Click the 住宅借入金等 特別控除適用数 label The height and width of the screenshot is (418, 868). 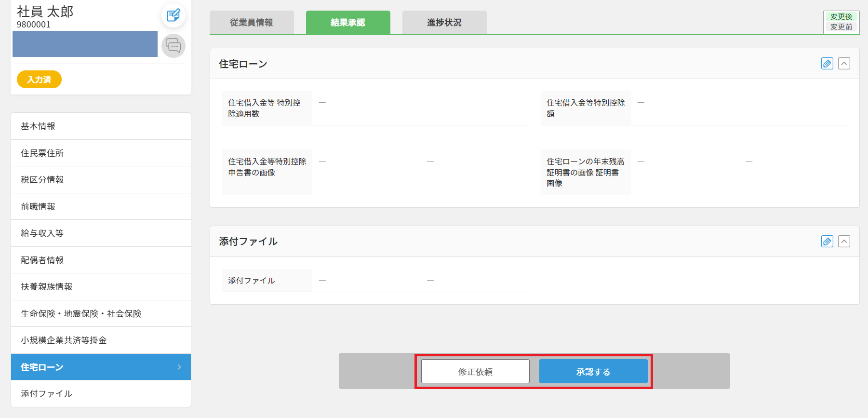(x=267, y=108)
